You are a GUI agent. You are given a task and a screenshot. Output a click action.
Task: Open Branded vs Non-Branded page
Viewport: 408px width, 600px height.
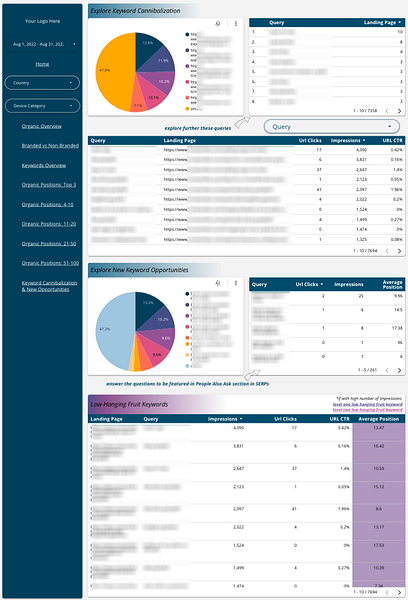pos(50,145)
